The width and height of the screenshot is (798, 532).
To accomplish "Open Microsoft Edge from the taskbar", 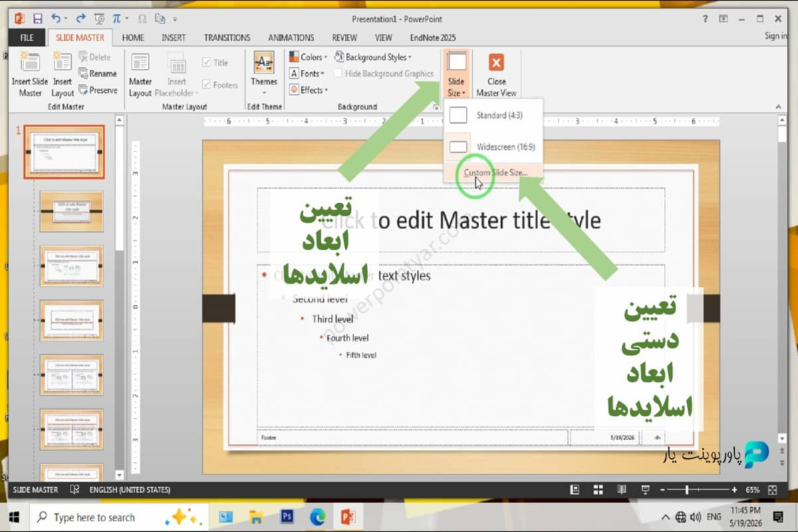I will pyautogui.click(x=317, y=517).
